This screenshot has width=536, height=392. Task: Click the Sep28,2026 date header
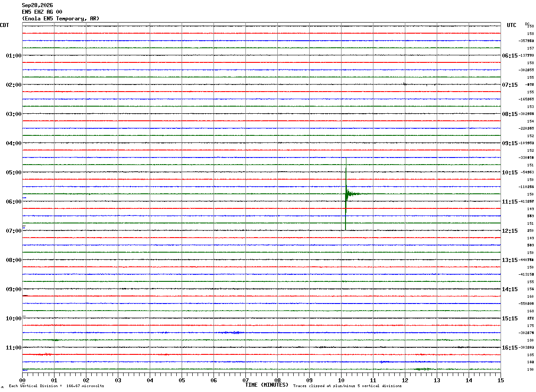click(x=37, y=5)
